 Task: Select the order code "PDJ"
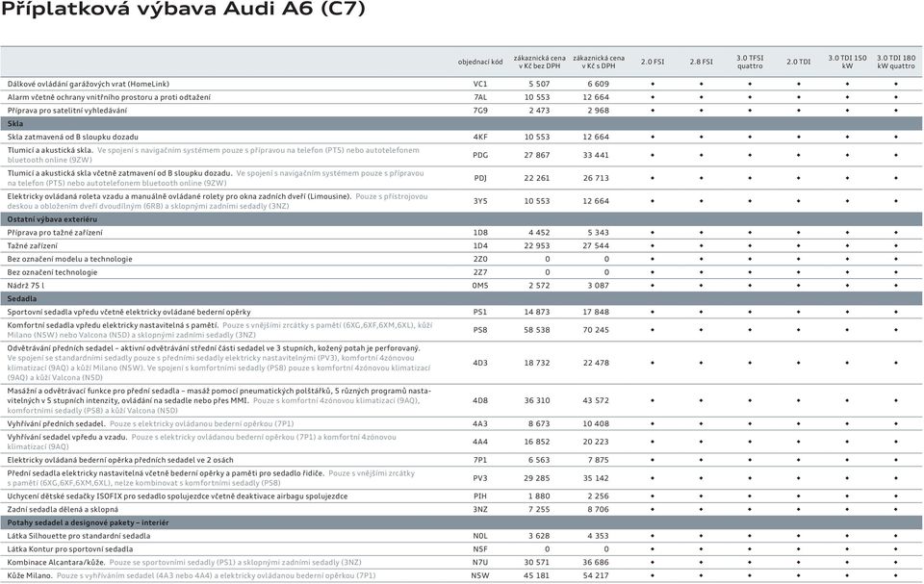pyautogui.click(x=480, y=178)
